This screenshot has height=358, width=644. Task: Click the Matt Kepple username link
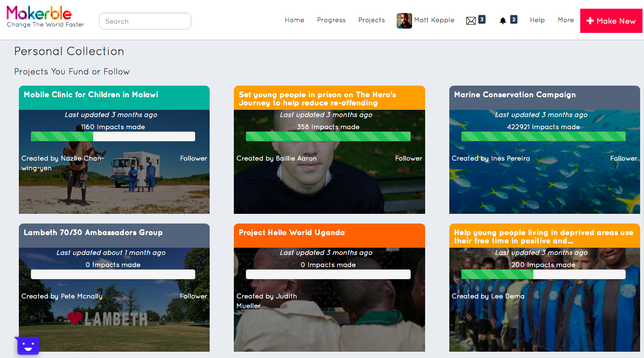(x=434, y=20)
